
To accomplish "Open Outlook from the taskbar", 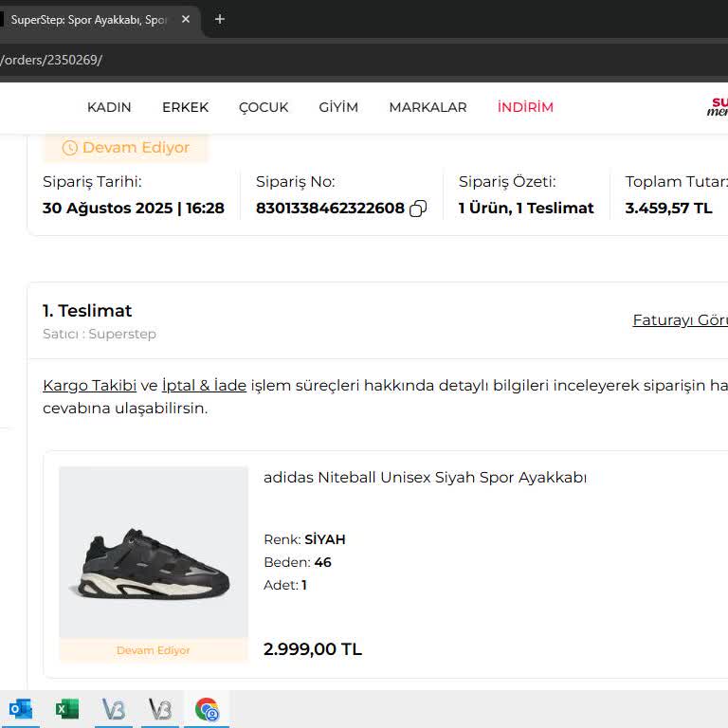I will (x=20, y=709).
